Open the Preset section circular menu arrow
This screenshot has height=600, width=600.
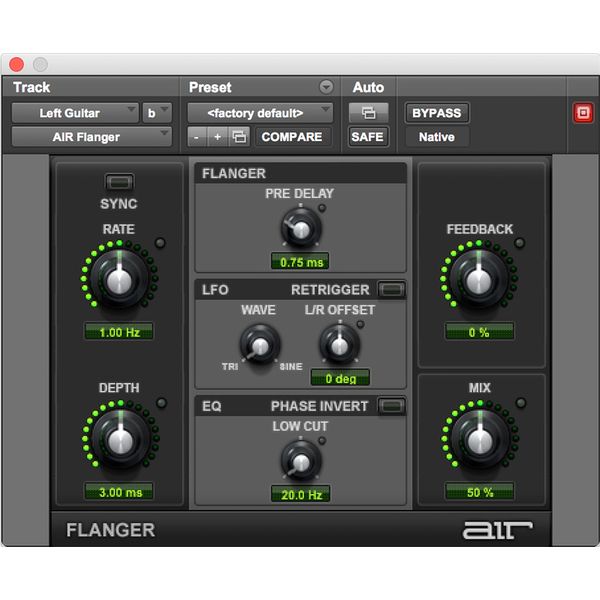[x=326, y=87]
